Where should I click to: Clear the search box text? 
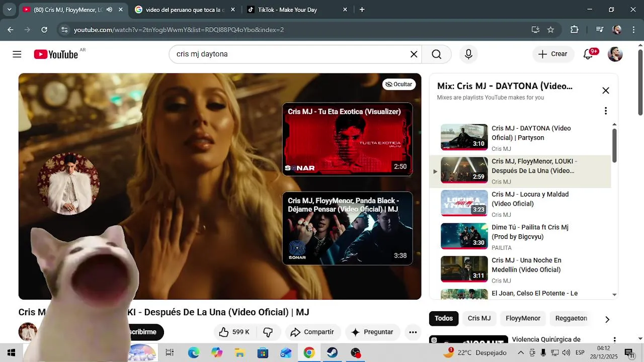(414, 54)
